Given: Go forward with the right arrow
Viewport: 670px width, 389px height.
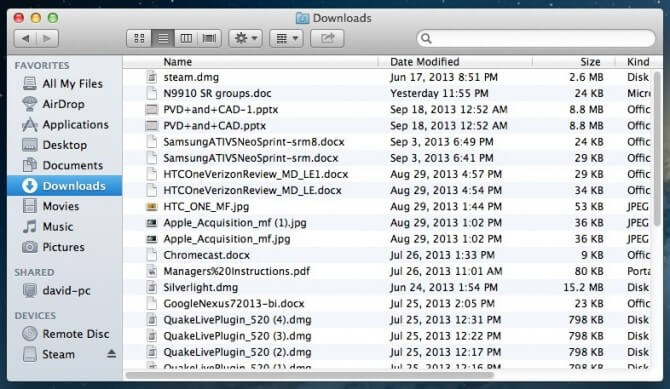Looking at the screenshot, I should coord(47,38).
